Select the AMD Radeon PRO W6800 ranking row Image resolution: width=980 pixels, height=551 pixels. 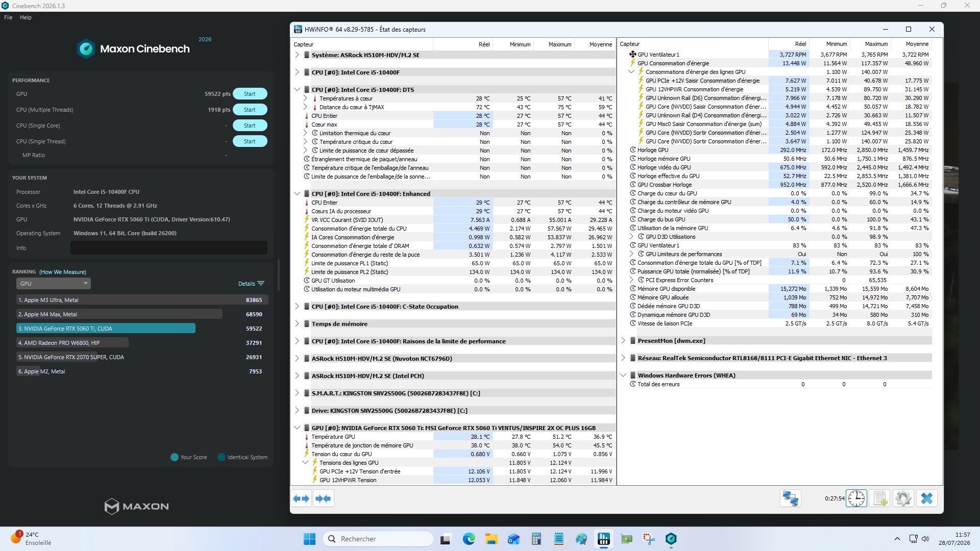click(142, 343)
